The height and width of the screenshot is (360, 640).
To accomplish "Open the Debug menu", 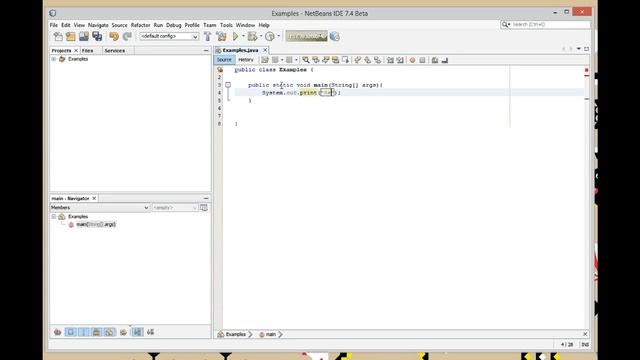I will pos(173,25).
